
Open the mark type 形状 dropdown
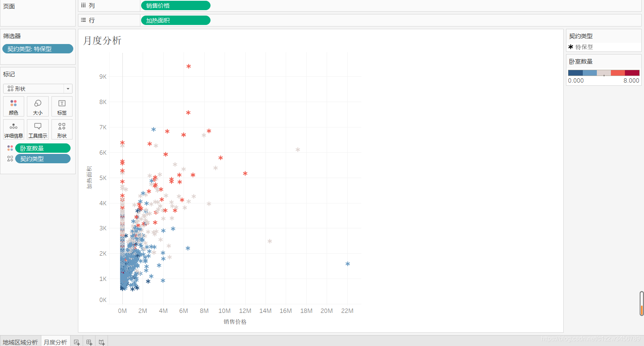tap(38, 88)
